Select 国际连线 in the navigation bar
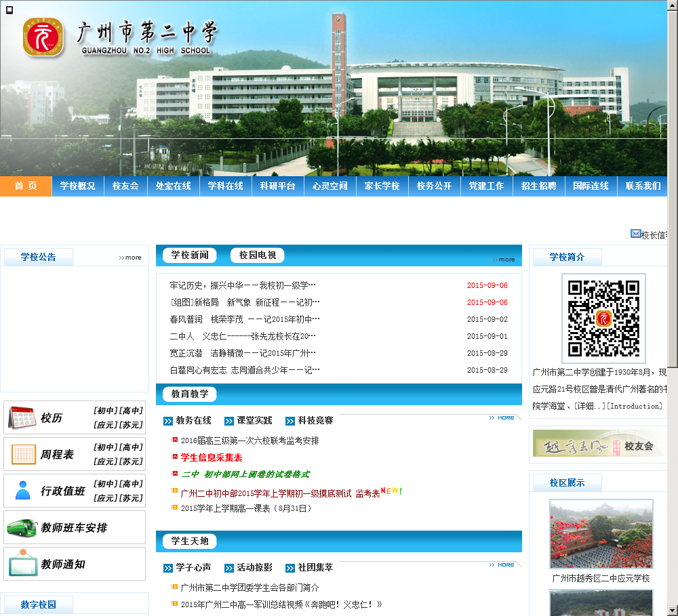 [x=591, y=186]
